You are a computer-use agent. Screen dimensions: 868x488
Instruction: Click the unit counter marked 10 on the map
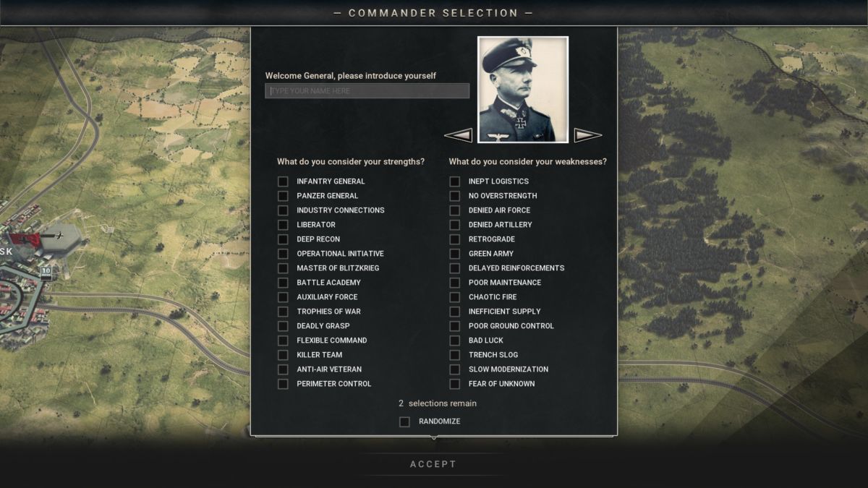click(x=46, y=272)
